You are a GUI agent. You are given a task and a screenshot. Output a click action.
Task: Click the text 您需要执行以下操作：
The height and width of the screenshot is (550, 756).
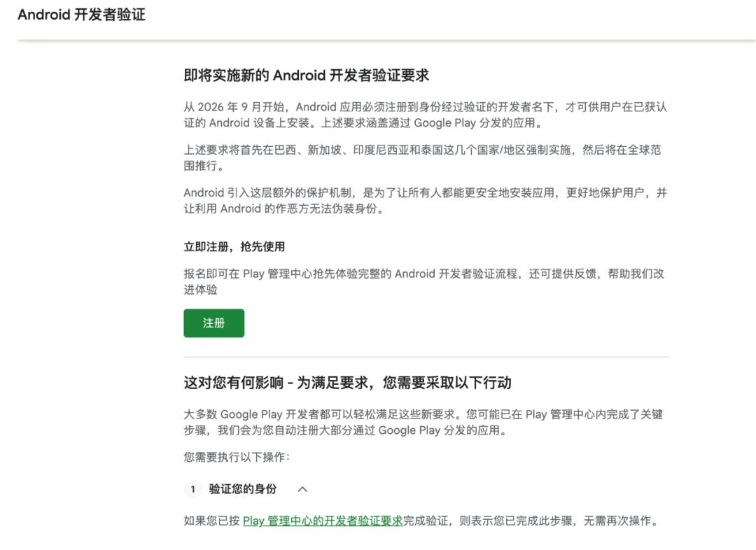(237, 457)
